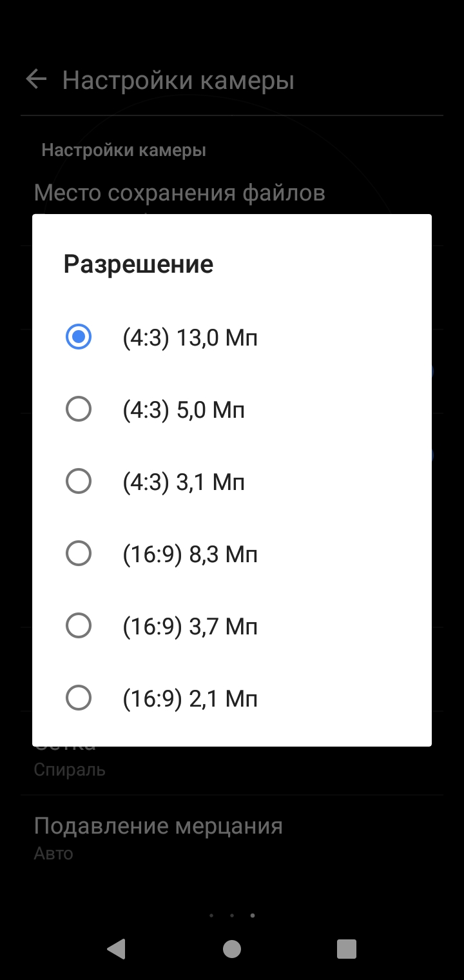
Task: Open recent apps with the square button
Action: [x=347, y=949]
